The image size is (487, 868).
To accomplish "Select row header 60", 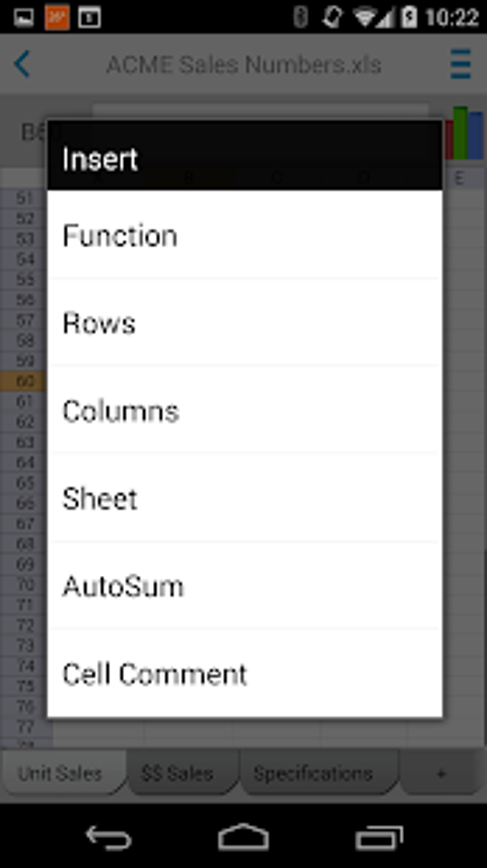I will (x=24, y=381).
